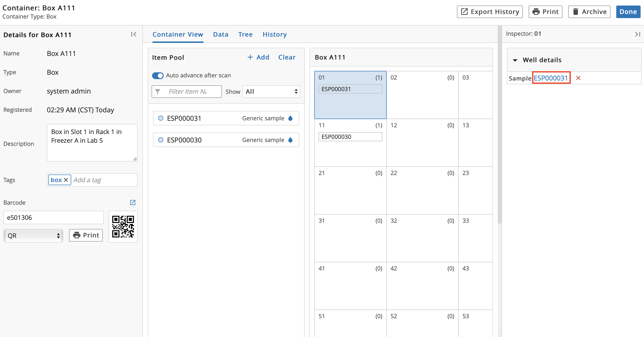Screen dimensions: 644x337
Task: Click the container view vertical scrollbar
Action: (x=499, y=125)
